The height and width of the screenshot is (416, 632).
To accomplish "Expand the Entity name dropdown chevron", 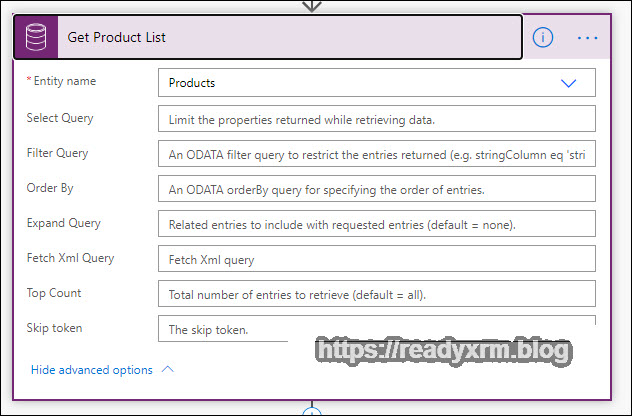I will pyautogui.click(x=569, y=83).
